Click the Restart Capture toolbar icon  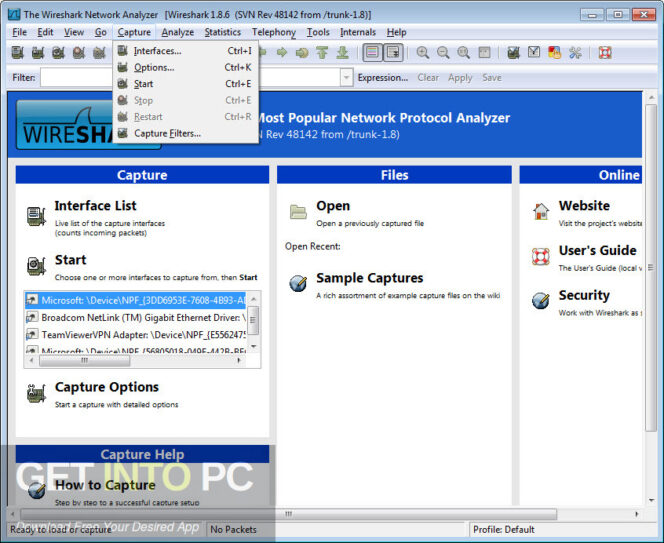click(x=99, y=53)
